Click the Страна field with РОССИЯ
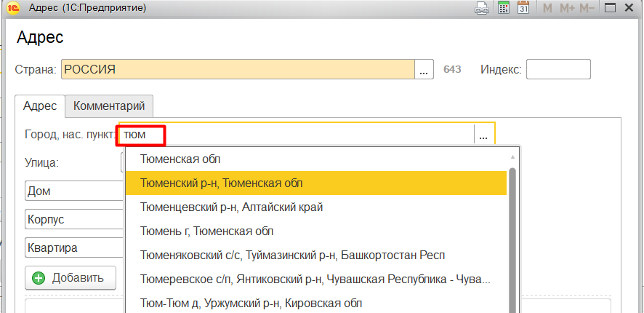The image size is (644, 313). pos(238,69)
